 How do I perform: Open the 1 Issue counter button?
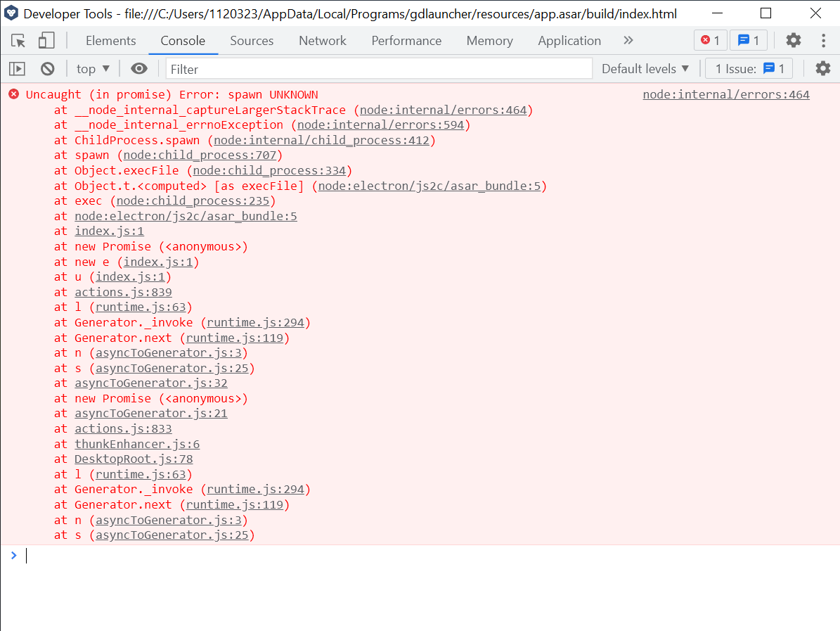click(x=749, y=69)
